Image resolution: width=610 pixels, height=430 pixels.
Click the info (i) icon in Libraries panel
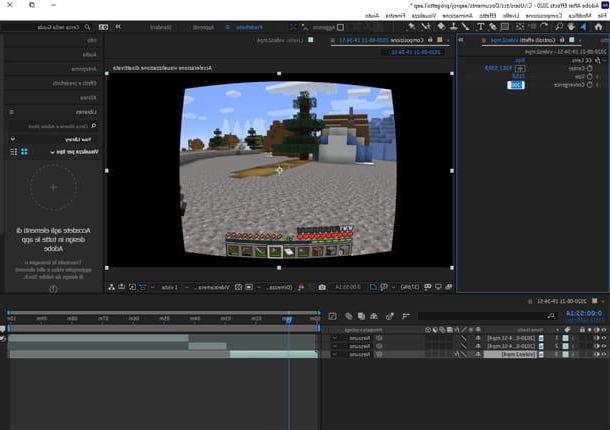(53, 289)
